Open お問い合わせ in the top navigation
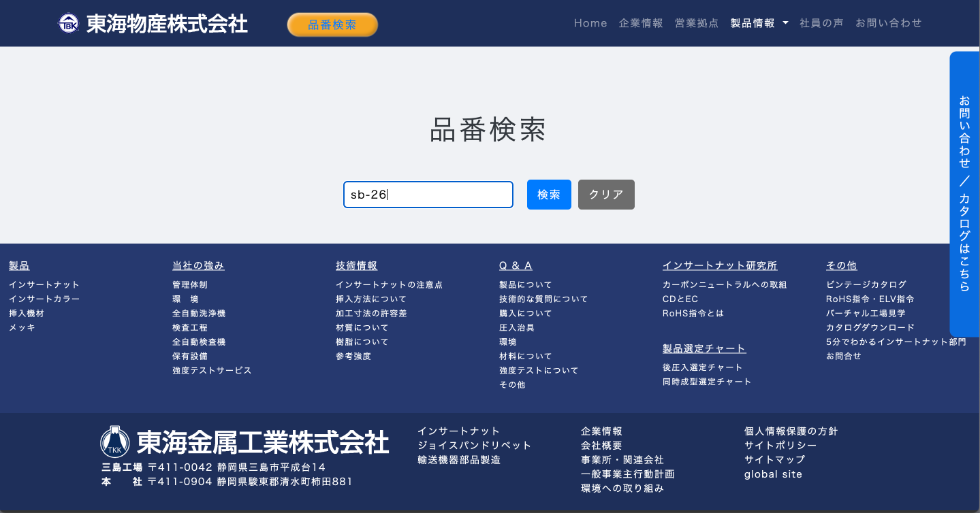The width and height of the screenshot is (980, 513). pos(889,23)
